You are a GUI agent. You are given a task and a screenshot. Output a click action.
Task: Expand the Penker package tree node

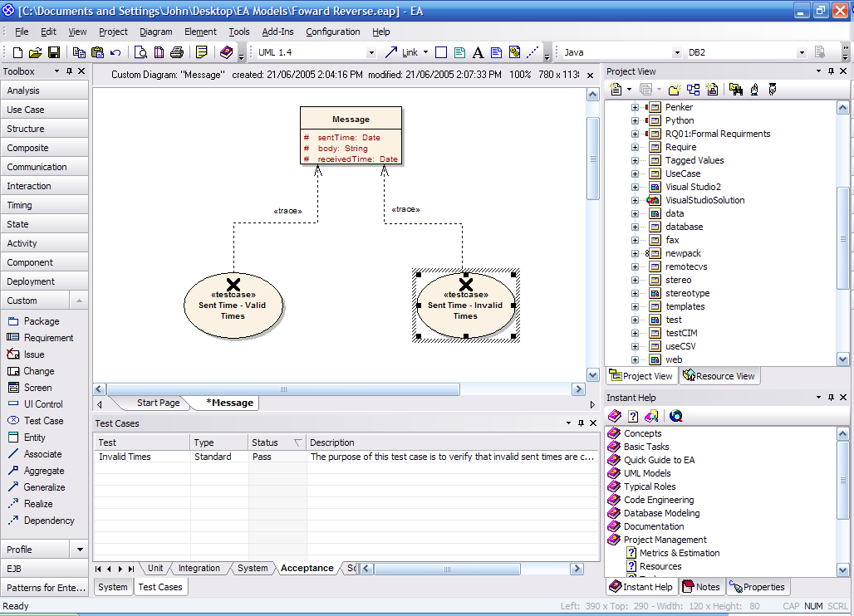click(635, 107)
